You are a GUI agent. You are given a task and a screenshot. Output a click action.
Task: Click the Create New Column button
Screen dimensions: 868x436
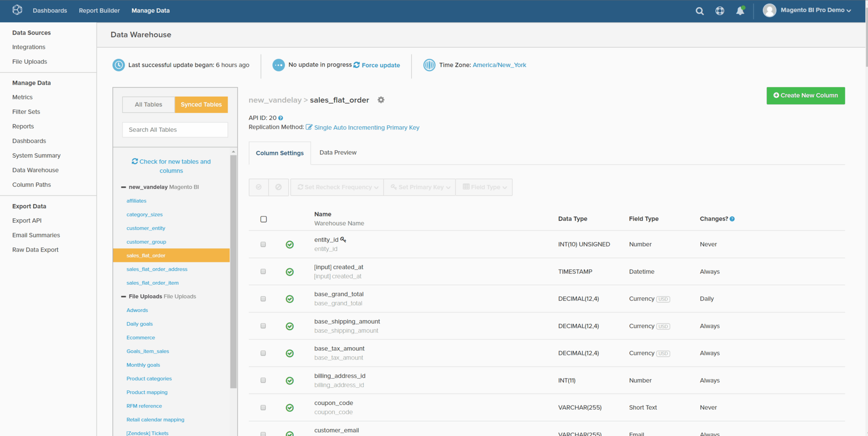pyautogui.click(x=805, y=96)
